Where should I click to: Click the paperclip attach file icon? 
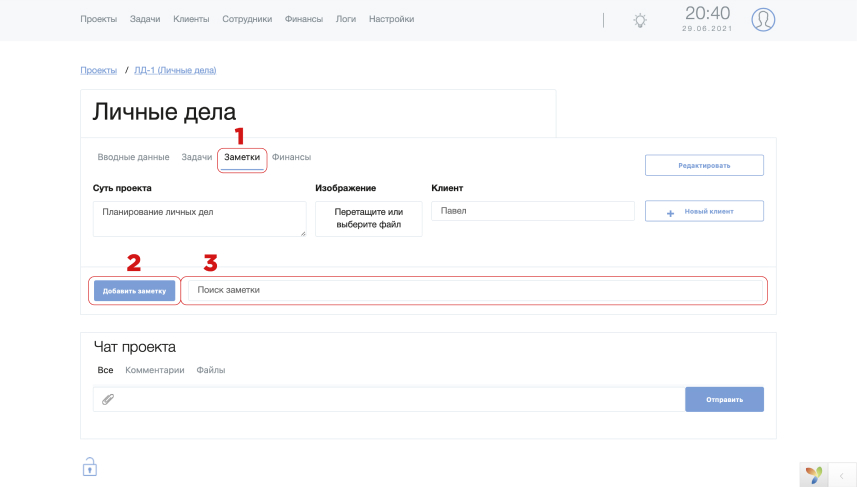click(108, 400)
